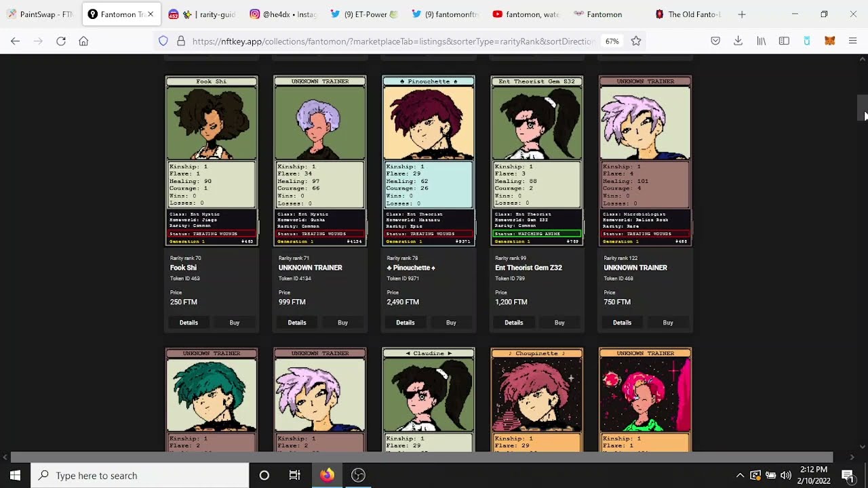Screen dimensions: 868x488
Task: Switch to the @he4dx Instagram tab
Action: [x=282, y=14]
